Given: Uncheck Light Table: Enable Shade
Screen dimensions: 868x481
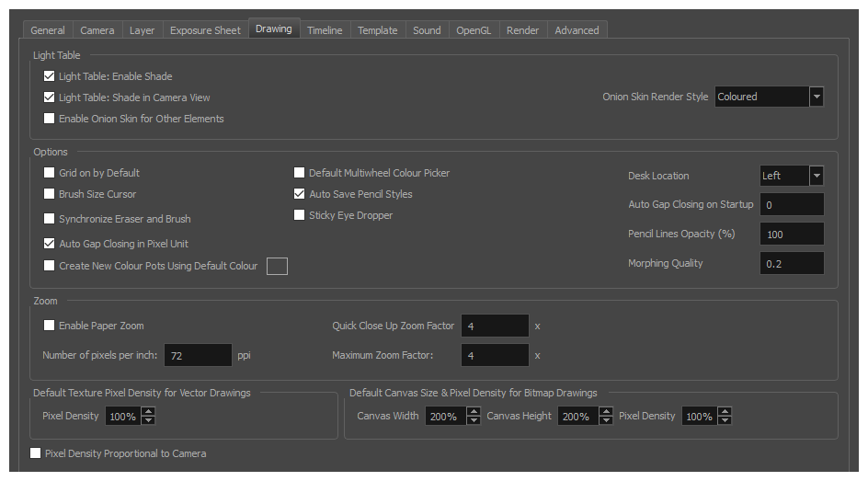Looking at the screenshot, I should (50, 76).
